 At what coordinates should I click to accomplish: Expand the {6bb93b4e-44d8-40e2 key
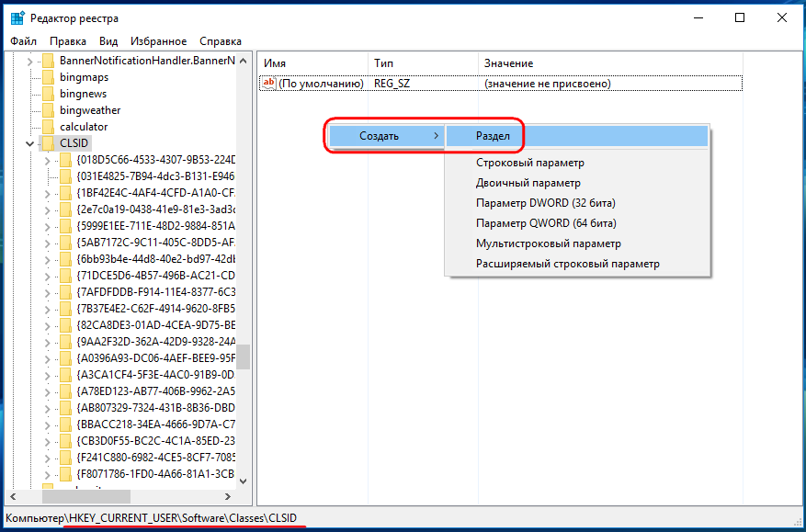click(48, 260)
